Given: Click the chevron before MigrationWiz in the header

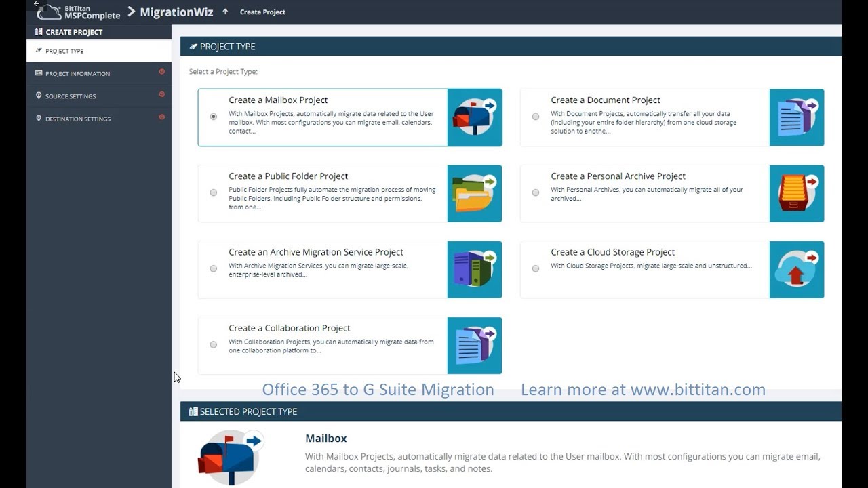Looking at the screenshot, I should (x=132, y=12).
